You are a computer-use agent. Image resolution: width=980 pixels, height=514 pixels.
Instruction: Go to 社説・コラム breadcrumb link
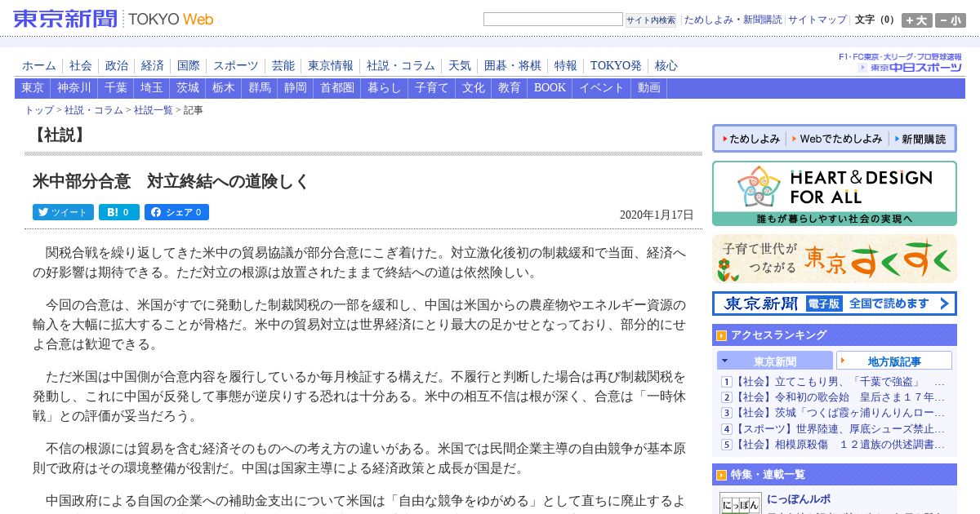pos(94,110)
